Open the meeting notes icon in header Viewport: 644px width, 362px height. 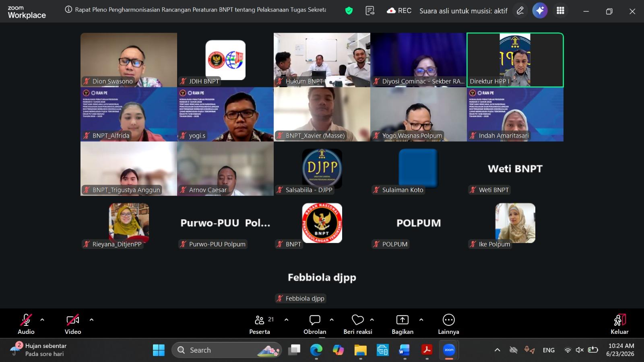tap(370, 11)
